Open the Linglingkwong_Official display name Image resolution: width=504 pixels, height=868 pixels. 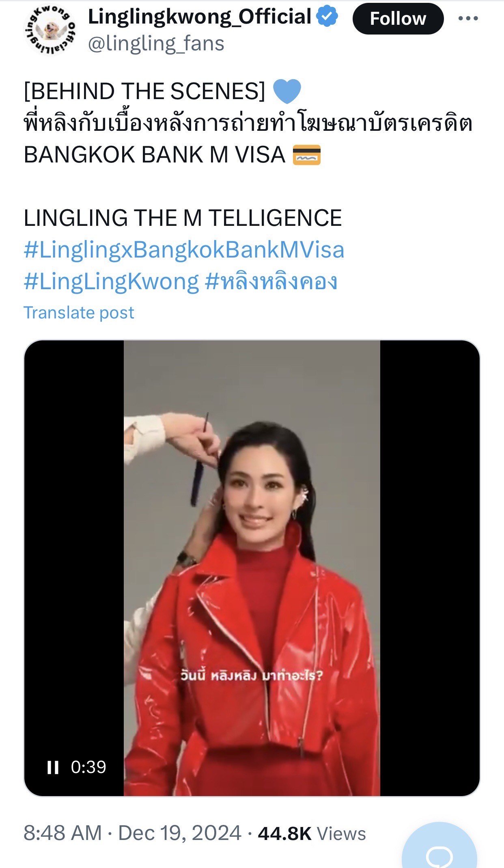pos(199,17)
